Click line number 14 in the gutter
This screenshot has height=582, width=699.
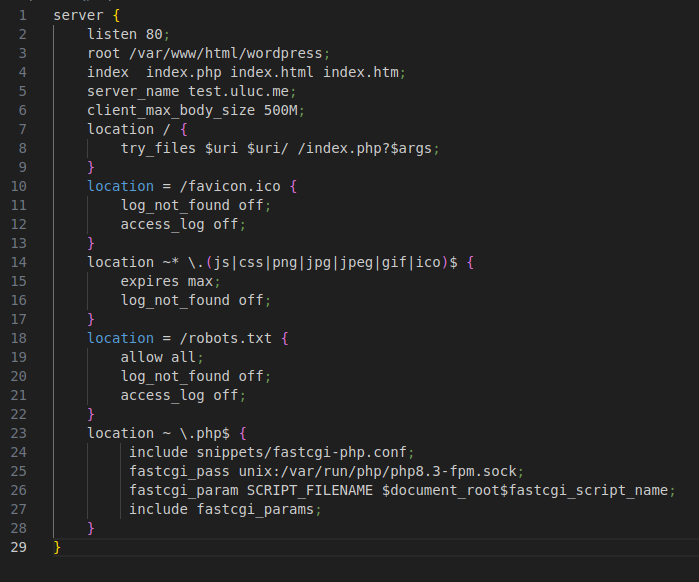pos(19,262)
